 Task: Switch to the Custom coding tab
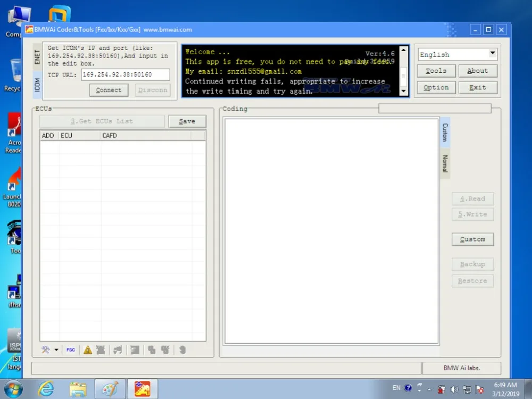pos(445,132)
